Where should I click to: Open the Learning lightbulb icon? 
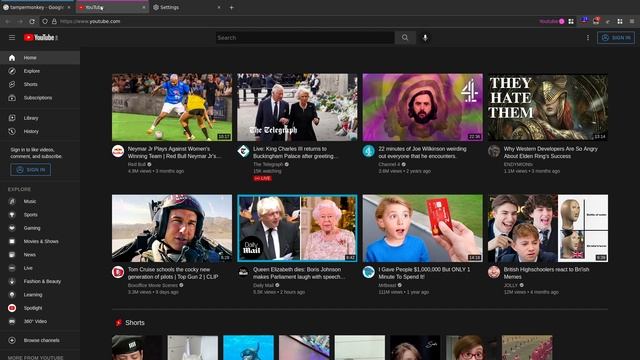tap(12, 295)
